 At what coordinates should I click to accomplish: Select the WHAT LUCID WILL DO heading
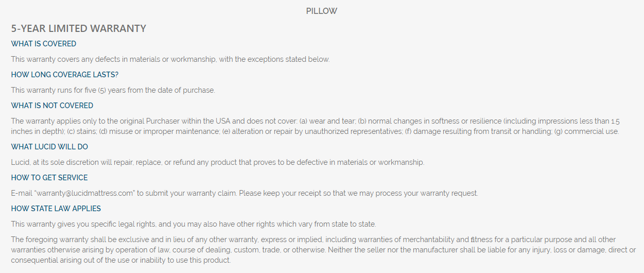tap(49, 147)
